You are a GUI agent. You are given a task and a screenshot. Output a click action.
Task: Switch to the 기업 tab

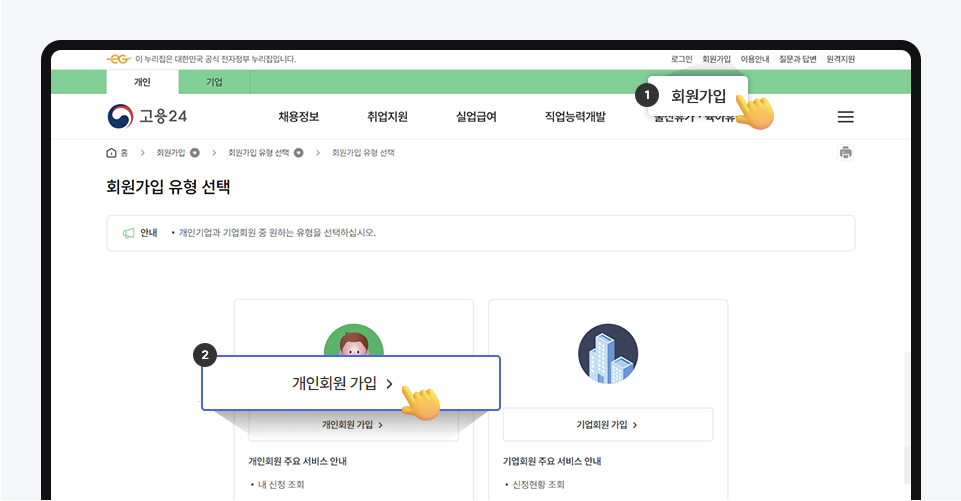tap(215, 82)
